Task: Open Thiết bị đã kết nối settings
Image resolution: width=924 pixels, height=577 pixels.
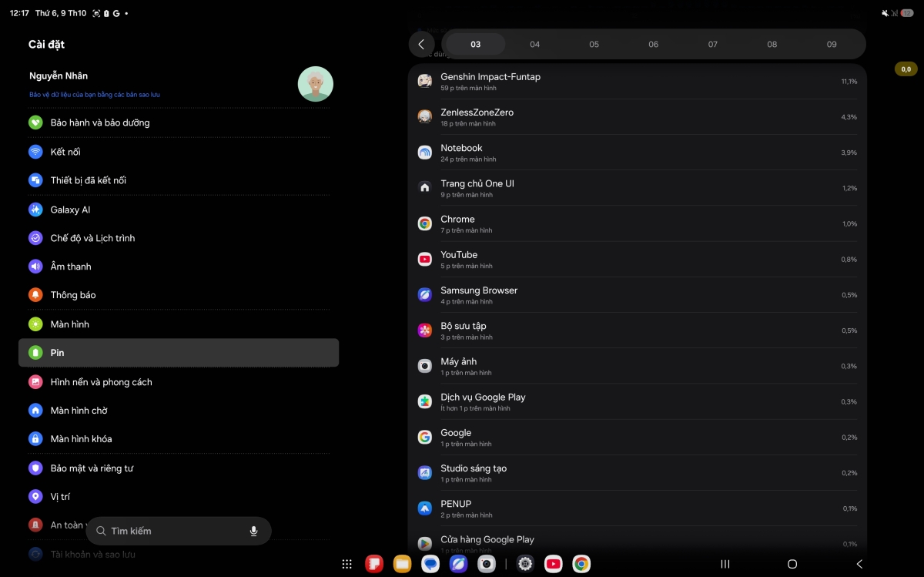Action: pos(179,180)
